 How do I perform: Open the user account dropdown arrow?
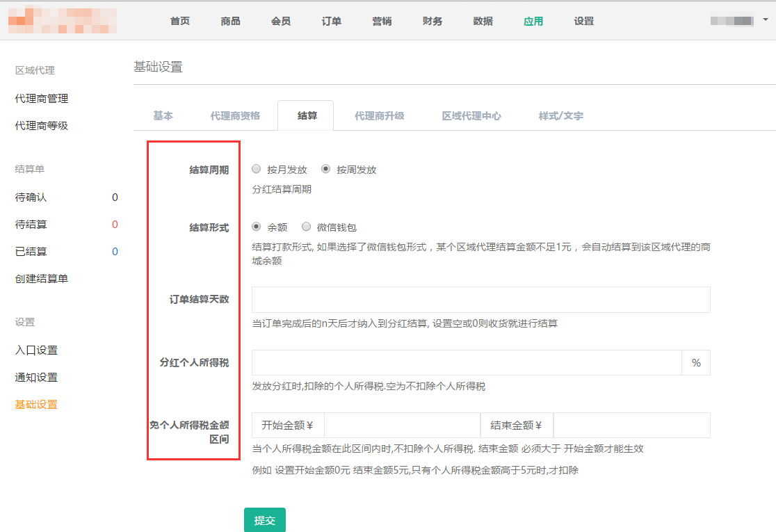(x=765, y=20)
